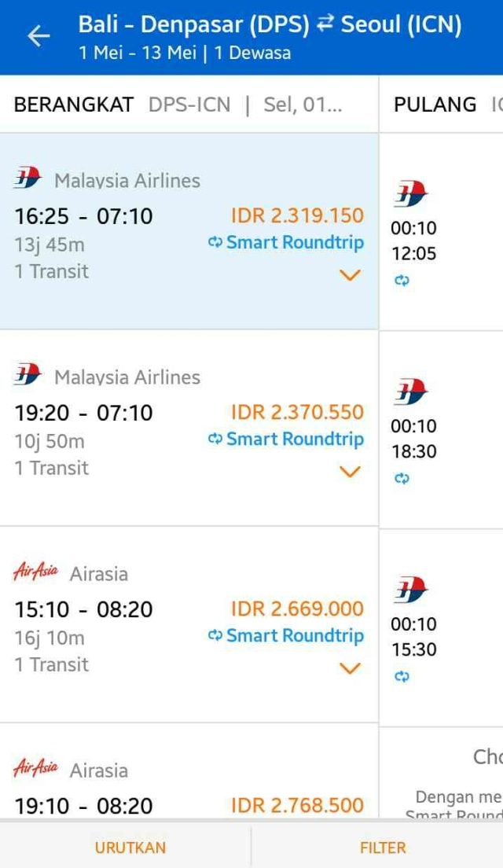Switch to the PULANG tab

point(434,103)
